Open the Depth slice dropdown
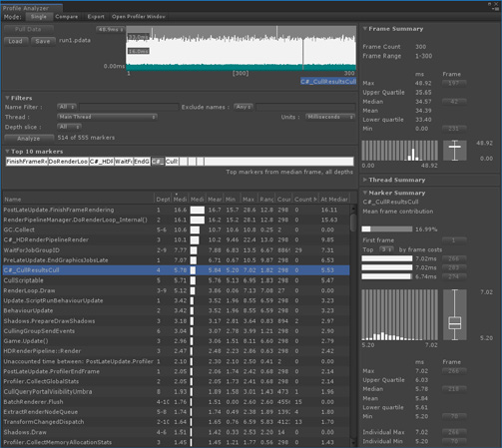The height and width of the screenshot is (448, 502). (69, 127)
